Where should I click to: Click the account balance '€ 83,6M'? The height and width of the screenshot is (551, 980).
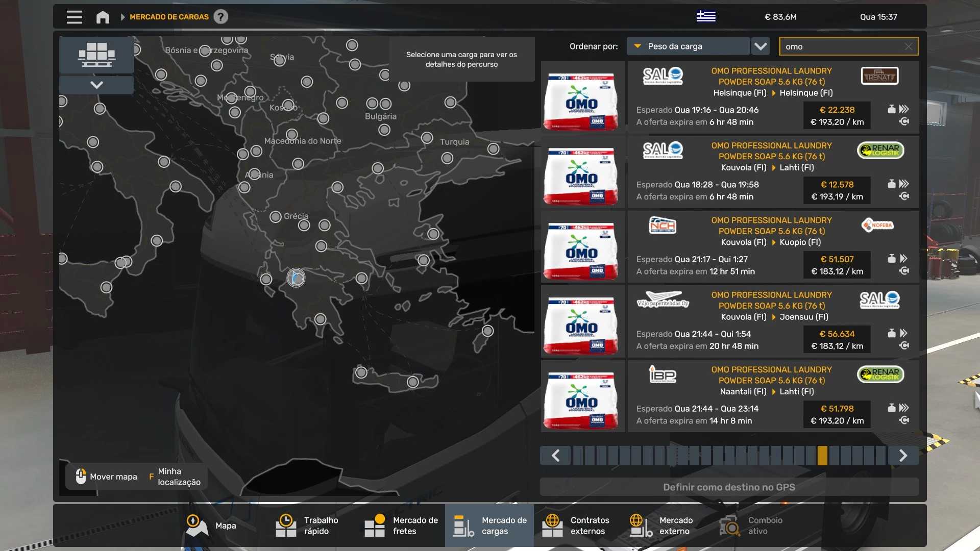point(780,17)
